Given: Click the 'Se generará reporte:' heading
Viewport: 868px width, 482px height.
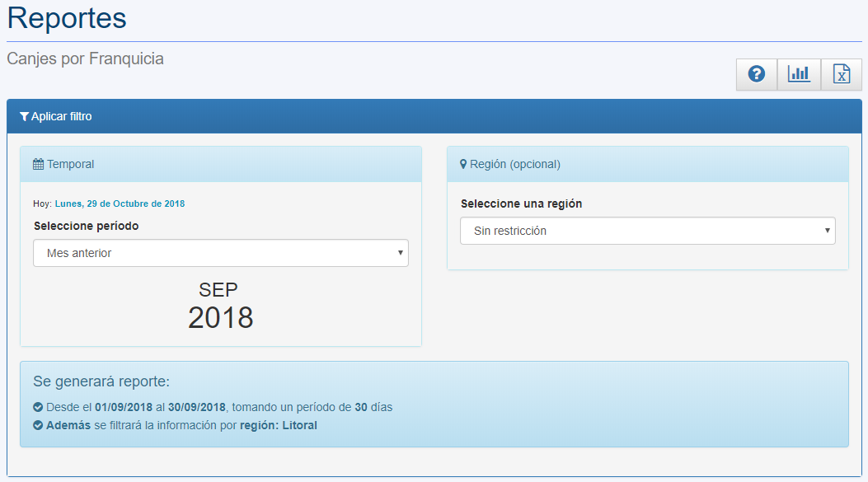Looking at the screenshot, I should (x=101, y=381).
